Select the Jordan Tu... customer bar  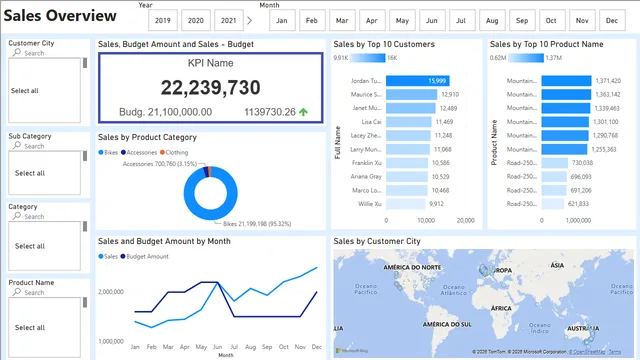click(x=418, y=81)
